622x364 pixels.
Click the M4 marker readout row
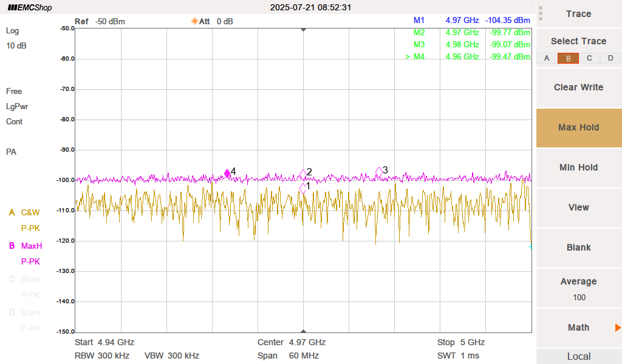click(468, 56)
